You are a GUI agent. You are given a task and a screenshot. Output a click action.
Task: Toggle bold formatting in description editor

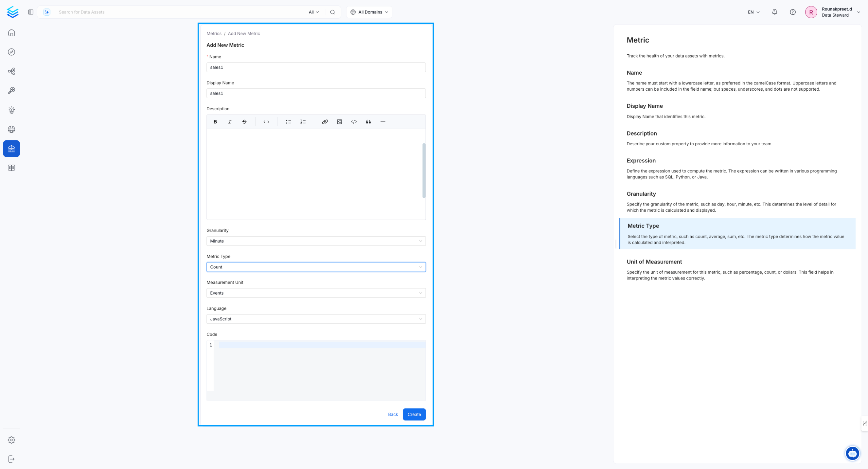pyautogui.click(x=215, y=122)
